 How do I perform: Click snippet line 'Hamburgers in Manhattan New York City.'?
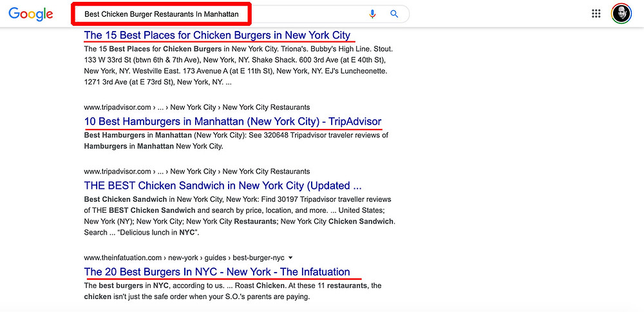[154, 146]
